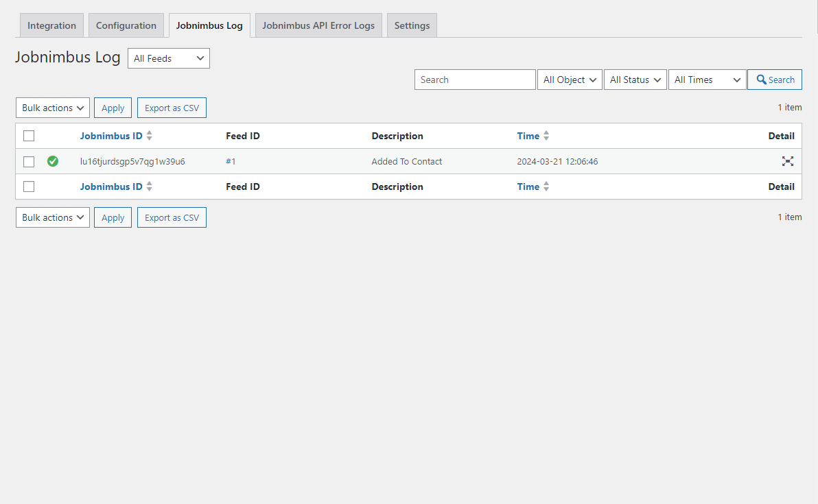Sort by the bottom Jobnimbus ID header link

pyautogui.click(x=111, y=186)
